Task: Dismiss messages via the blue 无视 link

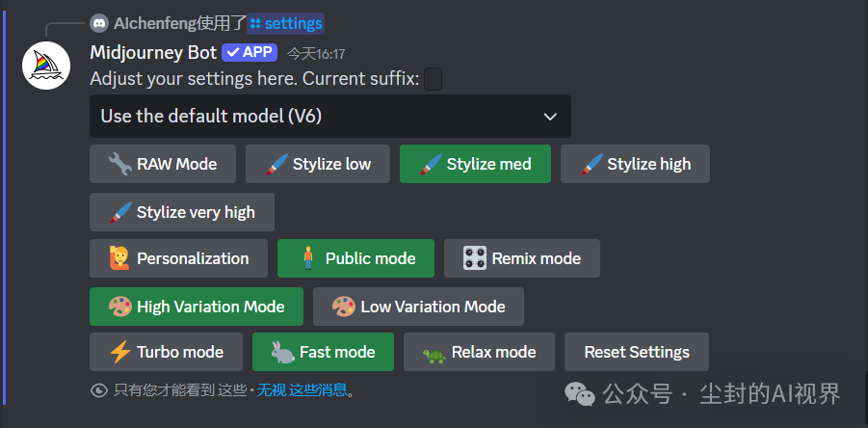Action: click(271, 390)
